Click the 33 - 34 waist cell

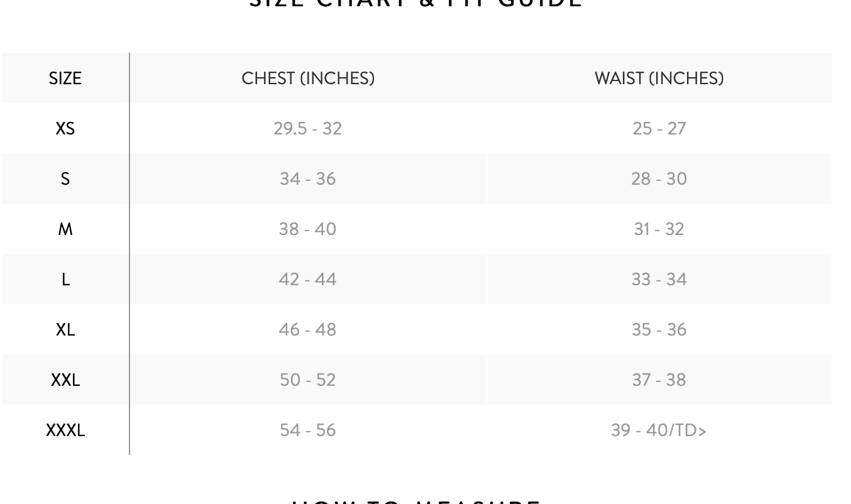659,280
